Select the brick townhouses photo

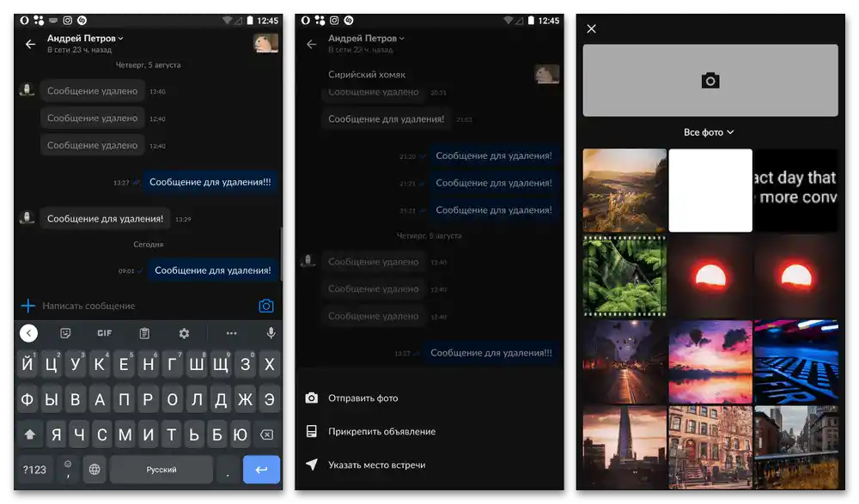(710, 447)
